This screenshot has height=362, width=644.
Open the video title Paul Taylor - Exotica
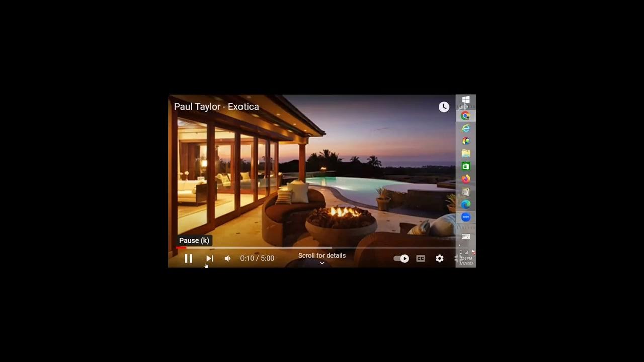[216, 107]
